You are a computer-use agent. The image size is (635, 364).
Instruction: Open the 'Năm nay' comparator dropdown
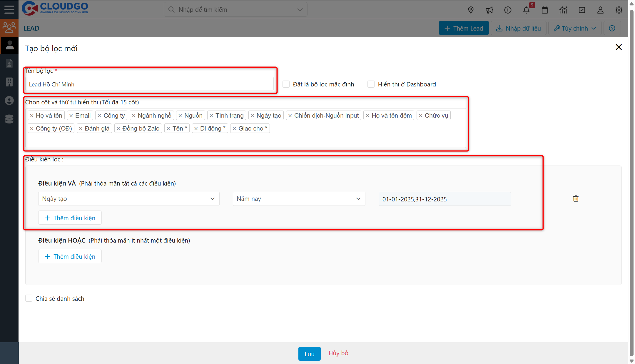[x=299, y=199]
